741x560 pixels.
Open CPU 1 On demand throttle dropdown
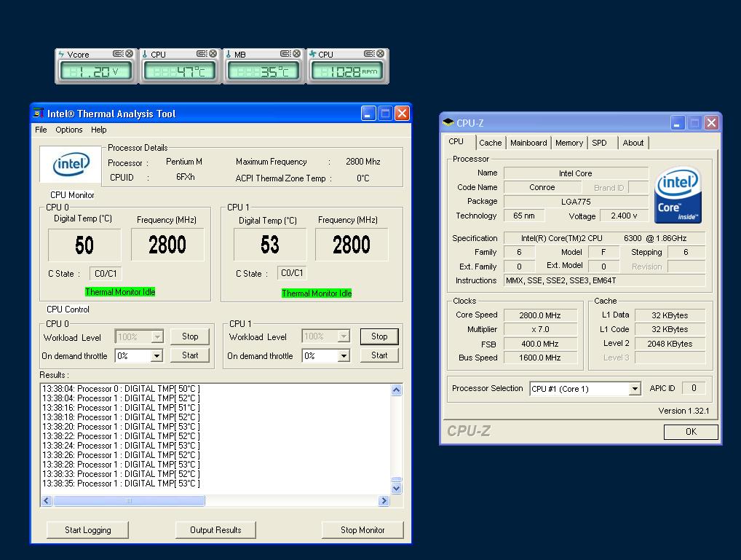coord(344,355)
